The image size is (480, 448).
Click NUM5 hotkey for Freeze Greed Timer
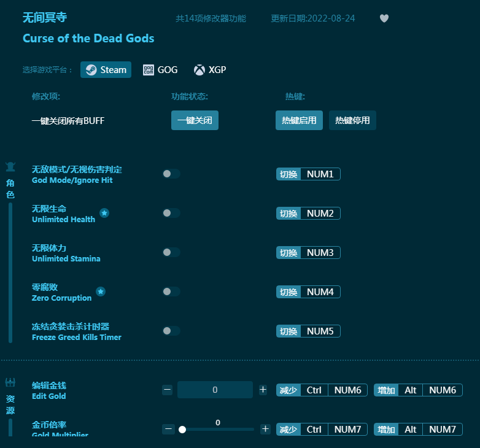pyautogui.click(x=320, y=331)
